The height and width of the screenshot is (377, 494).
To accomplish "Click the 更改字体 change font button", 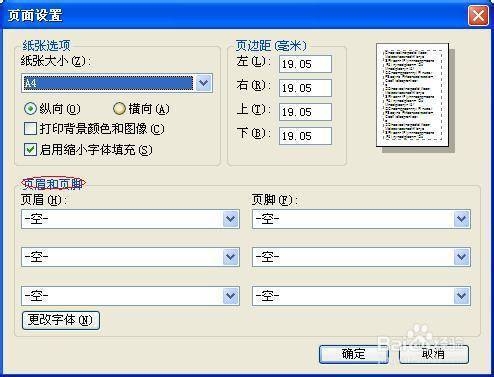I will tap(61, 320).
